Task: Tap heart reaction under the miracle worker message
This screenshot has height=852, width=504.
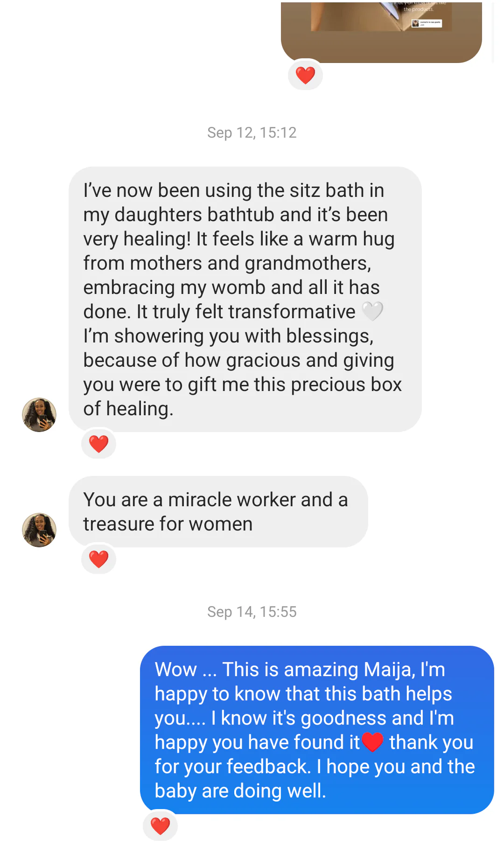Action: pyautogui.click(x=98, y=559)
